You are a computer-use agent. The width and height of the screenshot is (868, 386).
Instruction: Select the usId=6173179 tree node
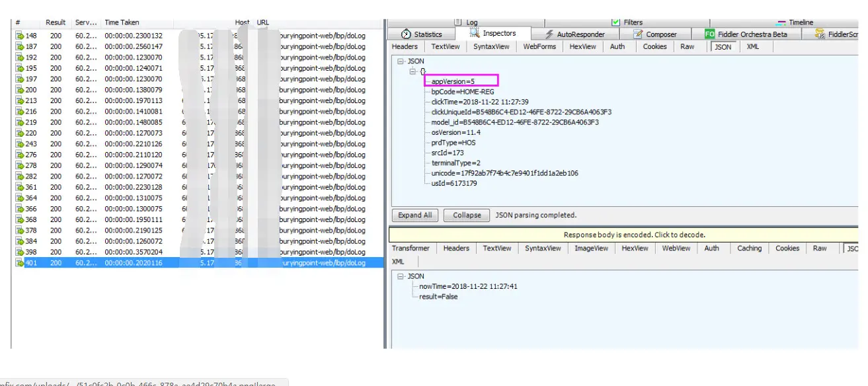454,183
